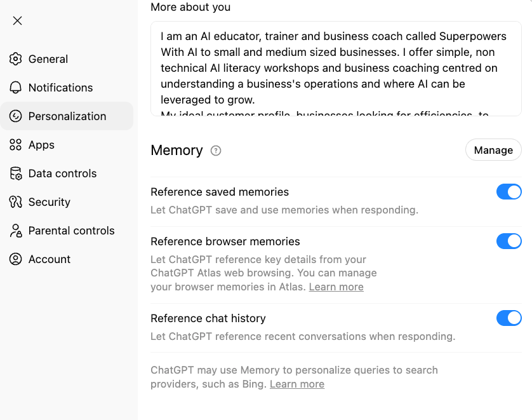Click the Security icon in sidebar
This screenshot has height=420, width=532.
click(16, 202)
